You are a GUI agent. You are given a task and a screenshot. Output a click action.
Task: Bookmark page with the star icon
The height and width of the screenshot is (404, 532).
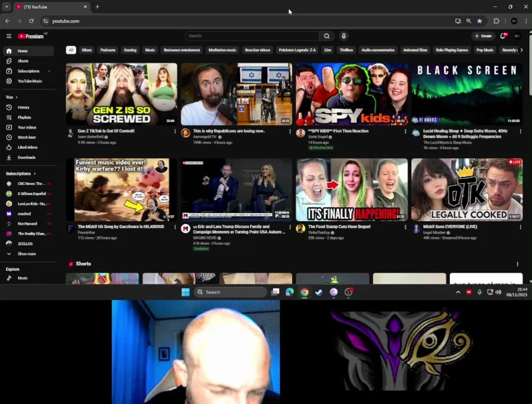click(479, 21)
